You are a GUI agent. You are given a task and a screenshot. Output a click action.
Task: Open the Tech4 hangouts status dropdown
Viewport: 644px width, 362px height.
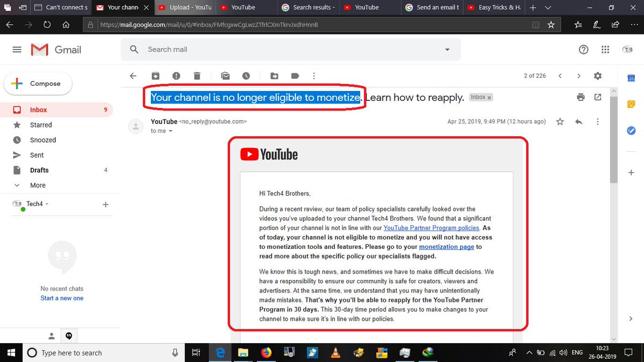point(47,204)
